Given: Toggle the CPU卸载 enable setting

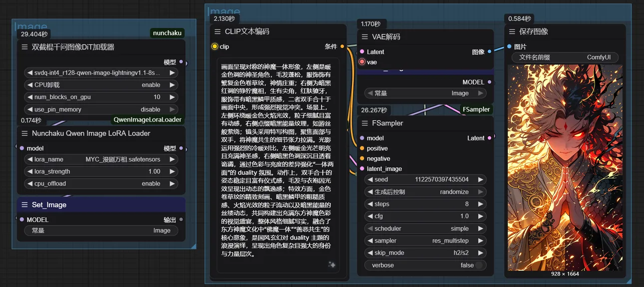Looking at the screenshot, I should tap(100, 85).
